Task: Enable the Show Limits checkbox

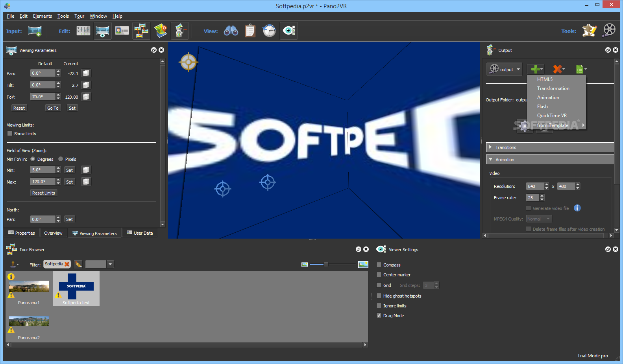Action: click(x=10, y=133)
